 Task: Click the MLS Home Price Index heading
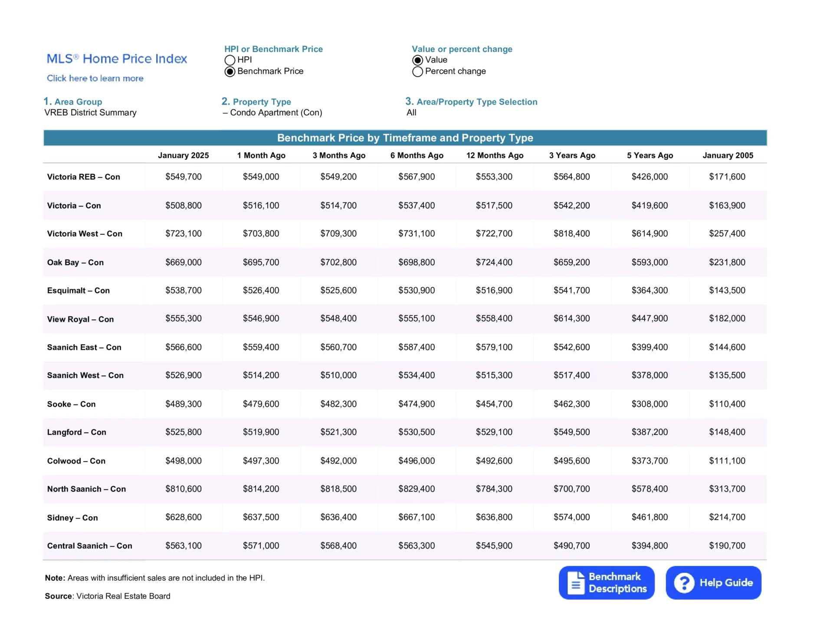116,59
